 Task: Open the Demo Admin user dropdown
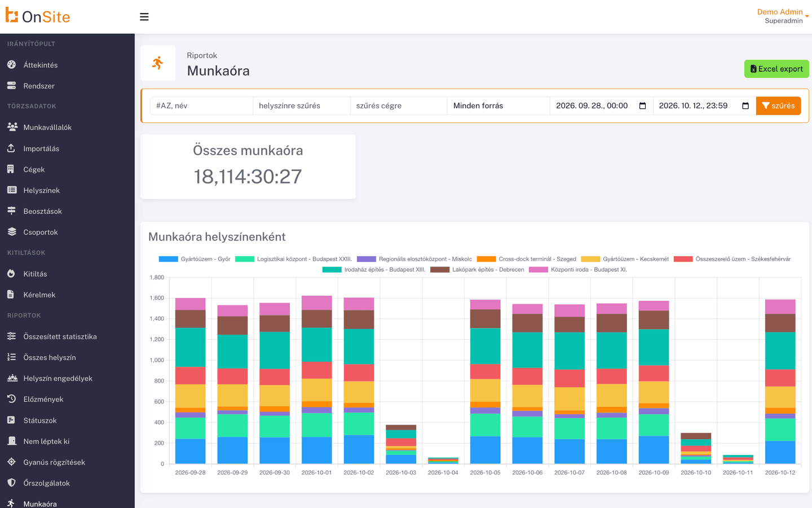click(x=783, y=16)
